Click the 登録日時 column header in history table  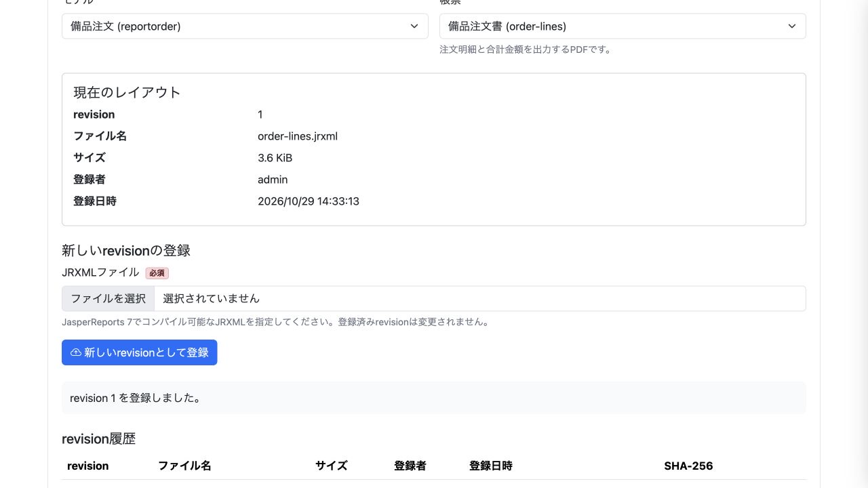coord(491,466)
